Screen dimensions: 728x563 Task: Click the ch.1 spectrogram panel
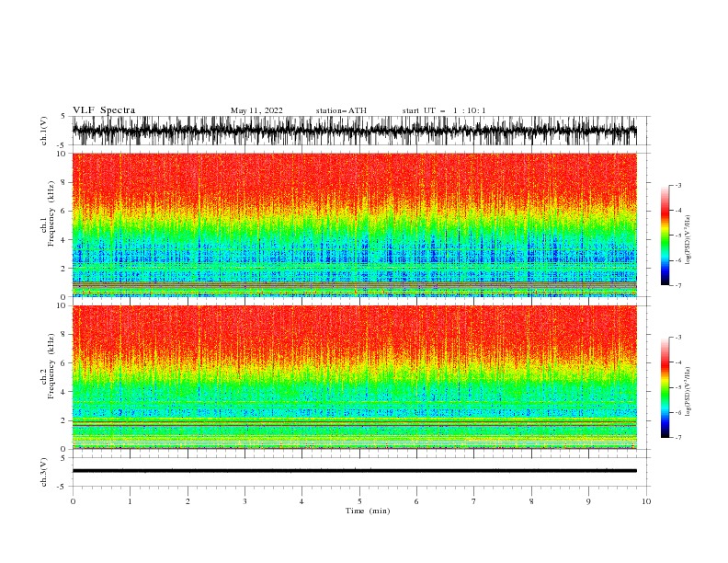pyautogui.click(x=354, y=224)
